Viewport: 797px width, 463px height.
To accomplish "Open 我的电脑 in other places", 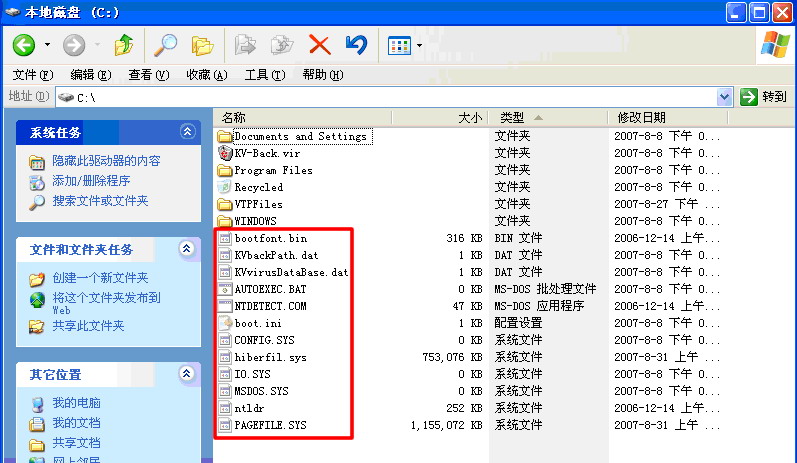I will click(76, 403).
